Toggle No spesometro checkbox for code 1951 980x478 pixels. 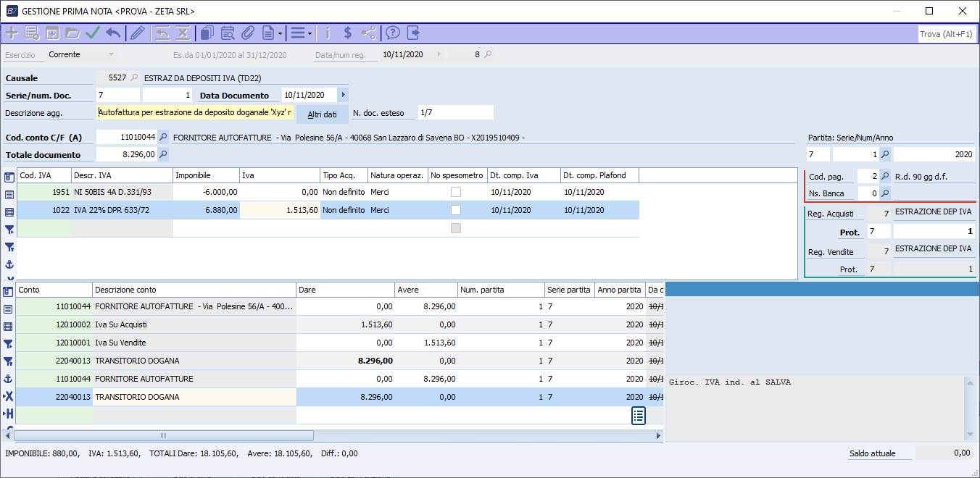click(456, 192)
